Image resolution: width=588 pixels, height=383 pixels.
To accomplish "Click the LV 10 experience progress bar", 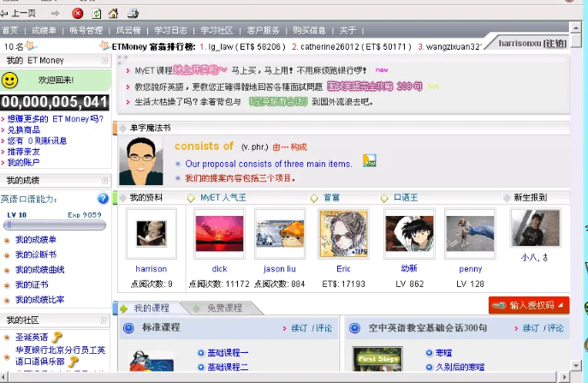I will point(55,225).
